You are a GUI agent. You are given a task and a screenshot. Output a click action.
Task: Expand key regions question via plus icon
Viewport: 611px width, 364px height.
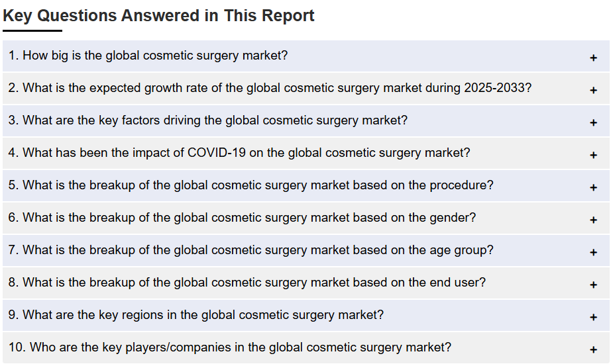tap(593, 317)
